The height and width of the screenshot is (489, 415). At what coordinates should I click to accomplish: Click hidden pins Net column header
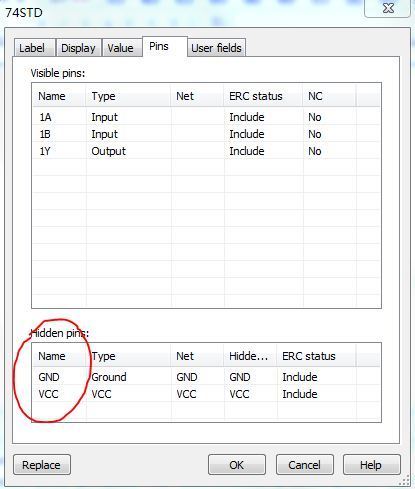[x=197, y=356]
